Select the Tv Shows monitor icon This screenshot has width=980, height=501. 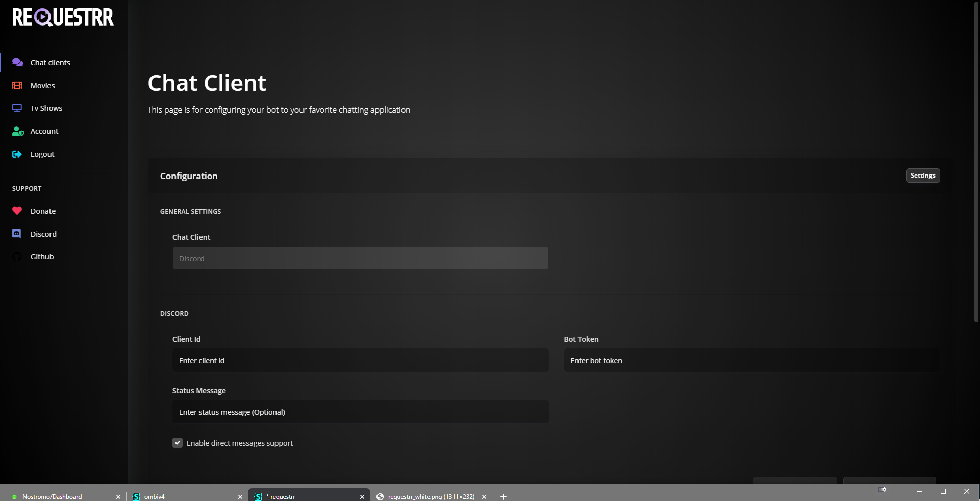[17, 108]
